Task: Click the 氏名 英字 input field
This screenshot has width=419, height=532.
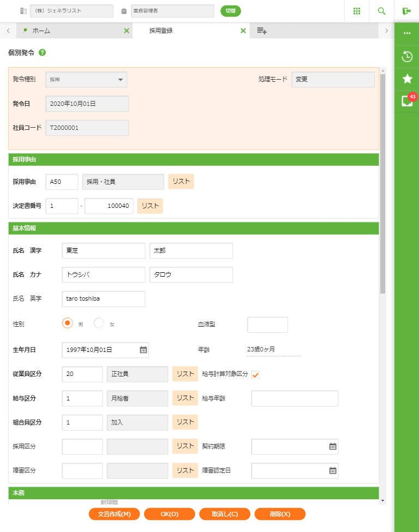Action: pos(104,299)
